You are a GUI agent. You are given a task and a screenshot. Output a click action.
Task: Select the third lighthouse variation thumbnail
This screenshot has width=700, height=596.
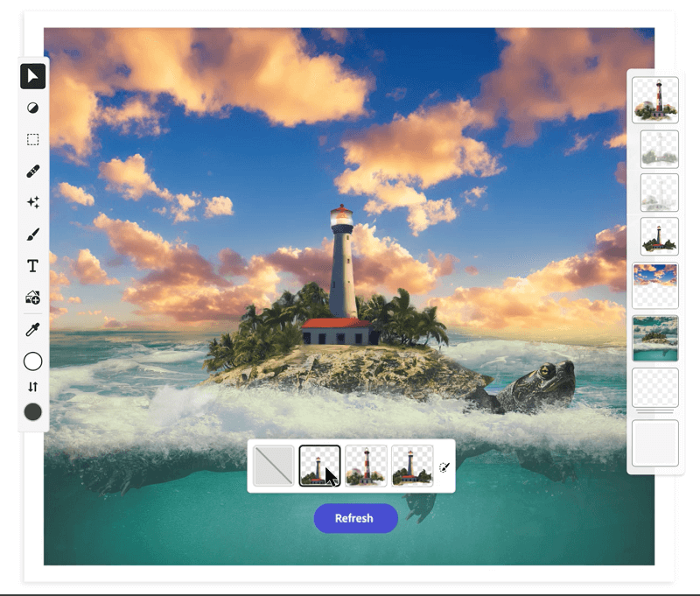[411, 466]
